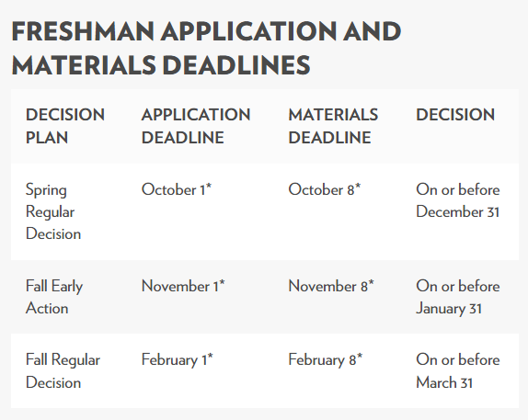Select the February 1* application deadline
The image size is (528, 420).
178,360
